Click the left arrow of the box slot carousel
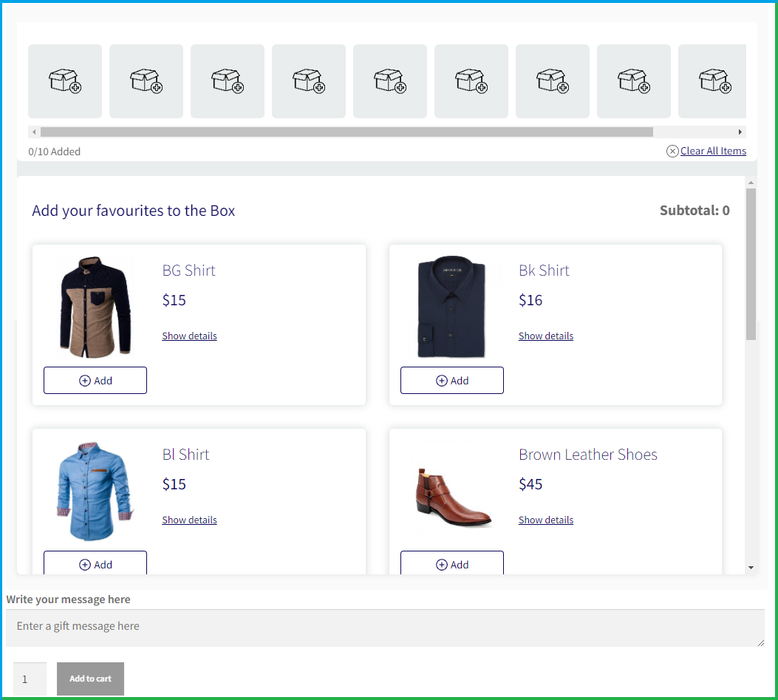 (x=34, y=132)
